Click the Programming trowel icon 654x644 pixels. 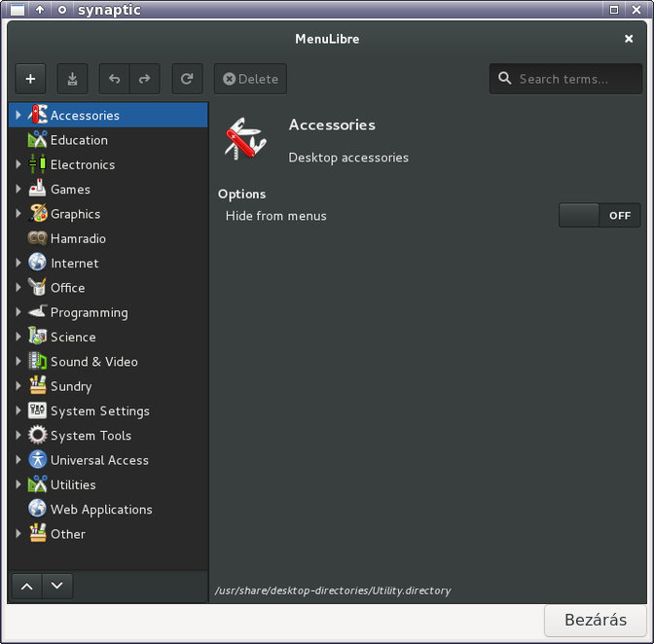tap(38, 312)
